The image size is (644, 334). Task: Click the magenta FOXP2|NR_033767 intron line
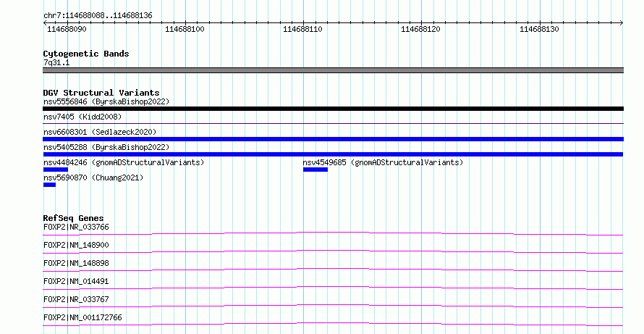click(x=333, y=306)
